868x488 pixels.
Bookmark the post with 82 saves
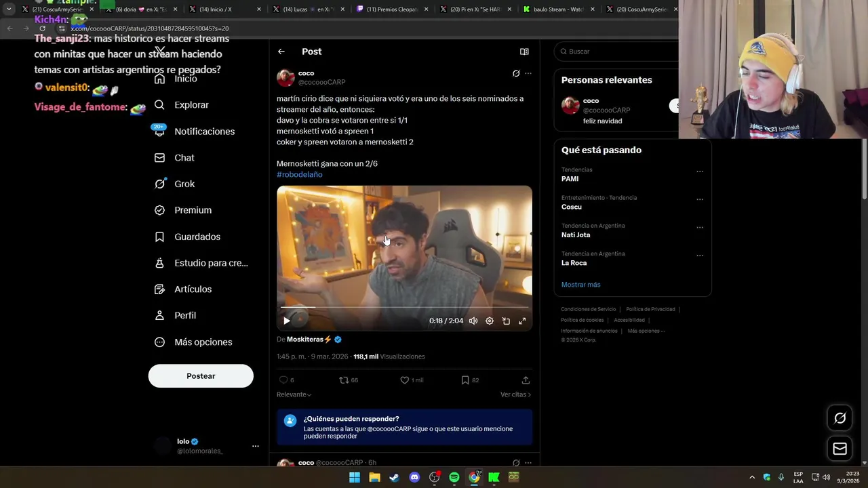(x=465, y=380)
